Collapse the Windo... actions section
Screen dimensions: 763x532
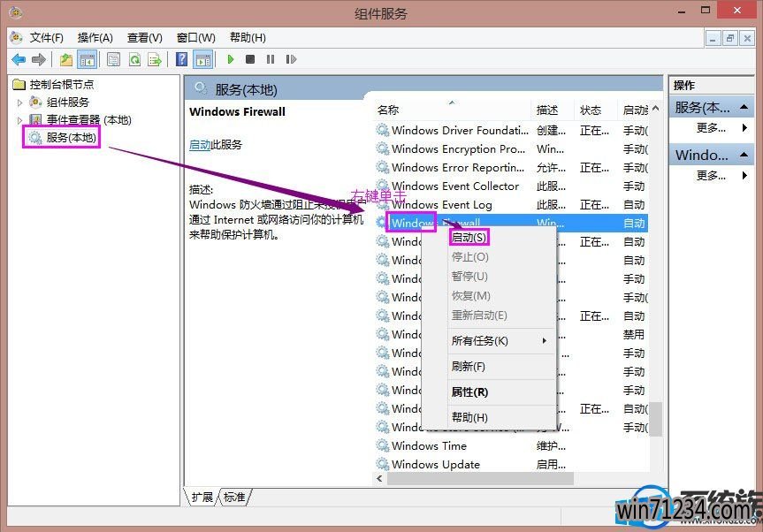click(x=744, y=155)
